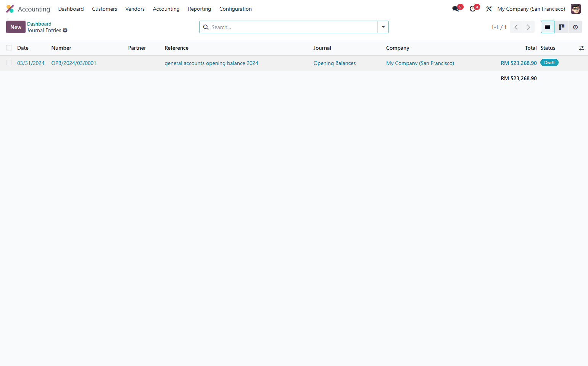Toggle search filter options dropdown
The image size is (588, 366).
pyautogui.click(x=383, y=27)
